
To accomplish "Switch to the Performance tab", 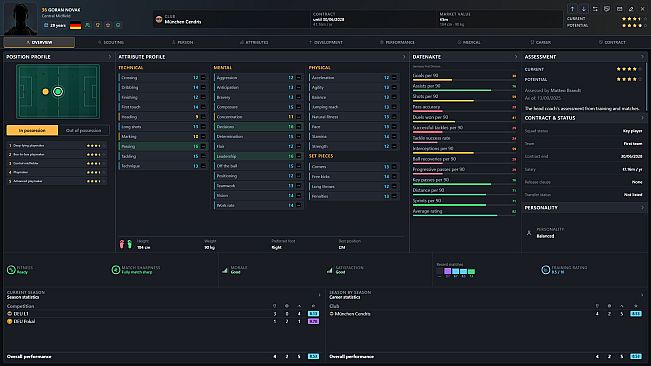I will coord(397,42).
